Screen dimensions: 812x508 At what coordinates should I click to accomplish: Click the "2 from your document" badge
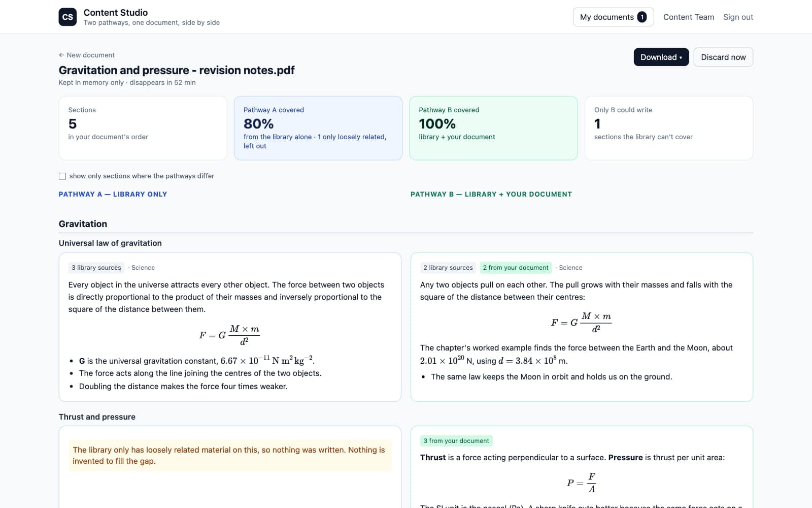point(516,268)
